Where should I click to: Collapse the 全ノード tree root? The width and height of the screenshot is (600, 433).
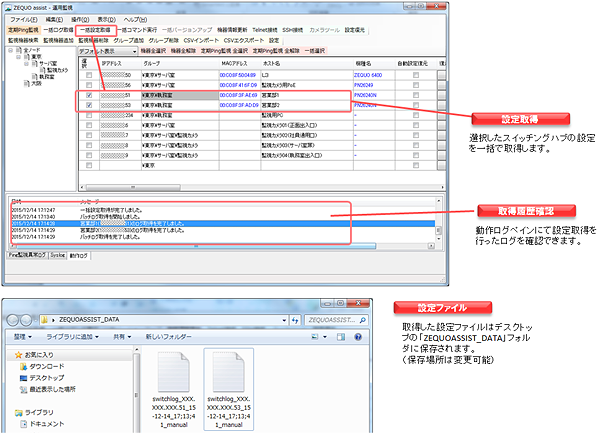click(11, 50)
